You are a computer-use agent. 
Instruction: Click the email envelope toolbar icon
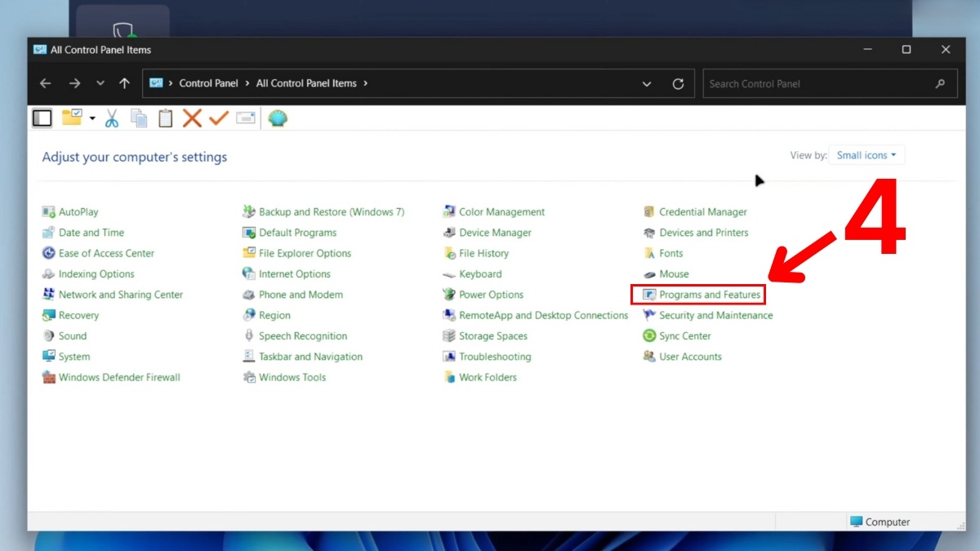[246, 118]
